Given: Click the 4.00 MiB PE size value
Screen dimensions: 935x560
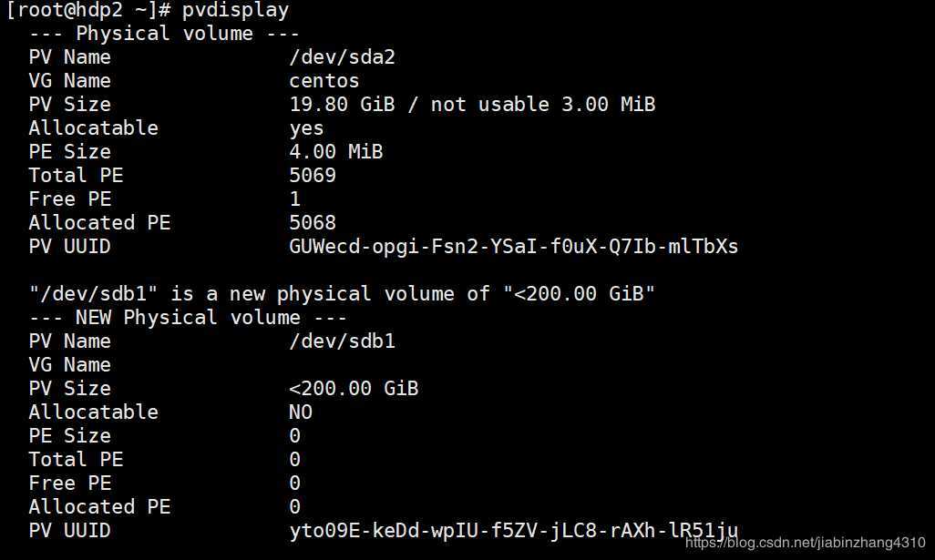Looking at the screenshot, I should point(335,151).
